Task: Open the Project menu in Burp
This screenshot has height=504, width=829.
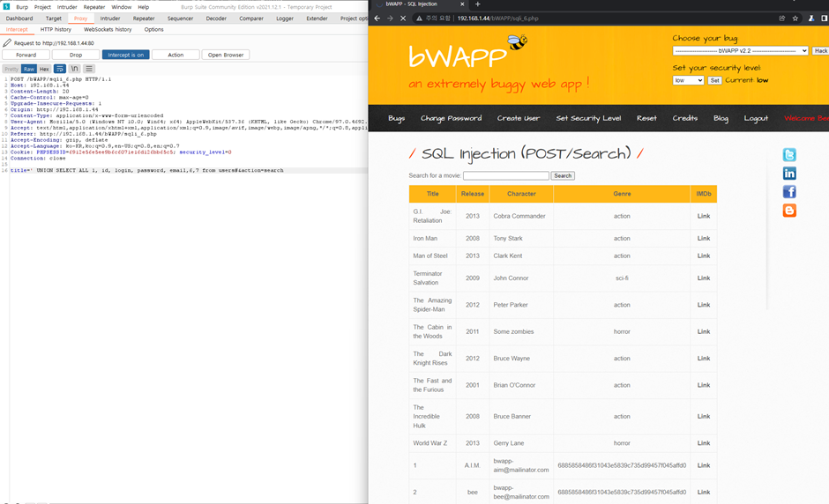Action: 42,7
